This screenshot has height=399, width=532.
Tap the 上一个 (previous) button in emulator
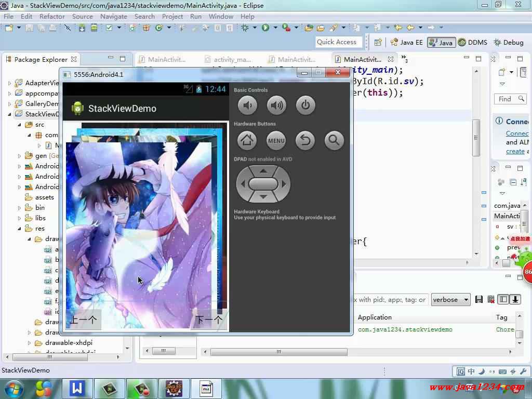pos(83,320)
